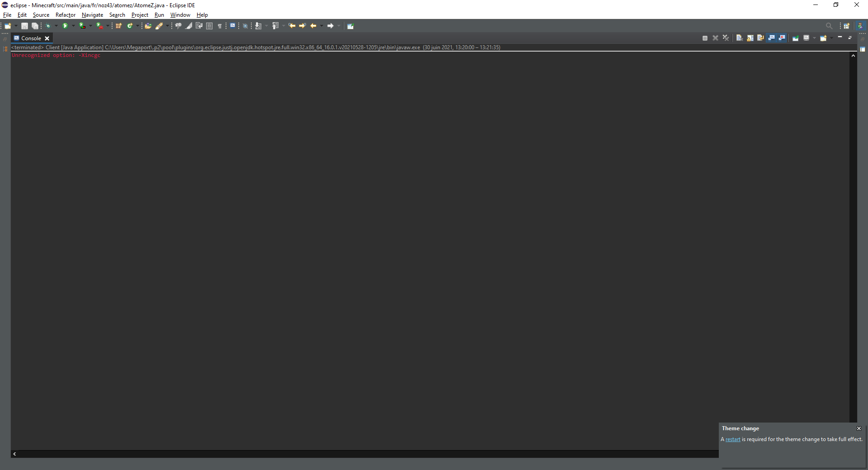The width and height of the screenshot is (868, 470).
Task: Click the Run button in the toolbar
Action: [65, 26]
